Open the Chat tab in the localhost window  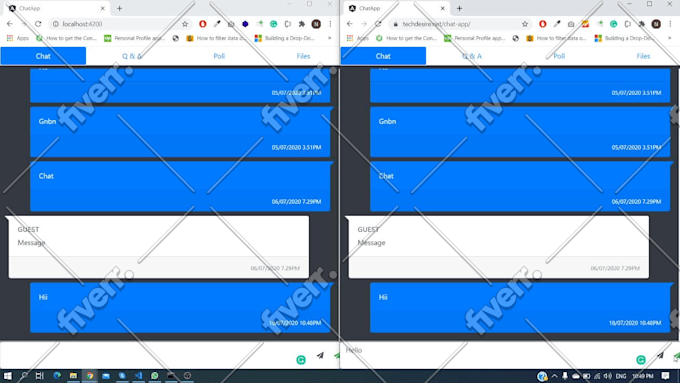pos(43,56)
